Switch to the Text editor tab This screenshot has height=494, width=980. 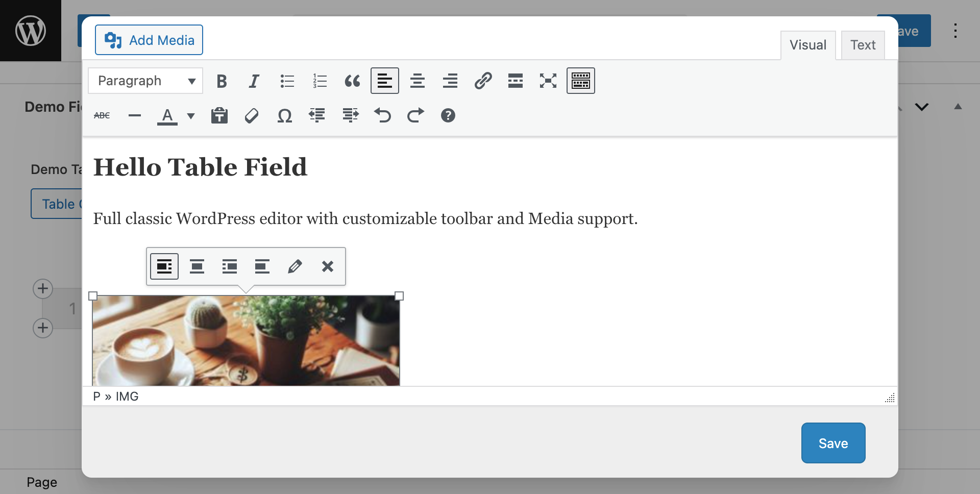pyautogui.click(x=863, y=45)
